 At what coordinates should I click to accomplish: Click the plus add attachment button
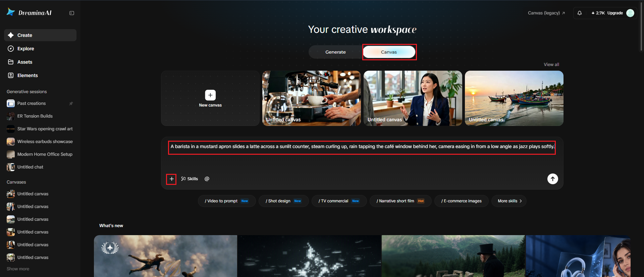[171, 179]
